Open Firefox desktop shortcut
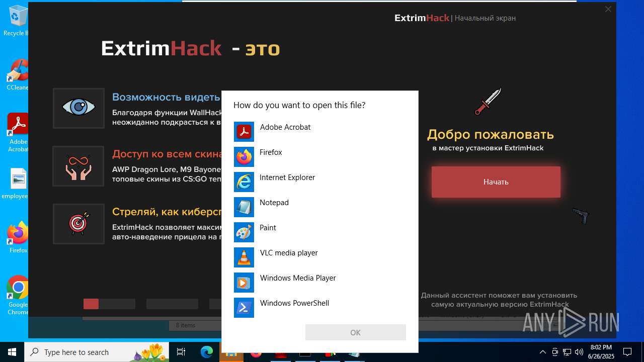 click(18, 237)
